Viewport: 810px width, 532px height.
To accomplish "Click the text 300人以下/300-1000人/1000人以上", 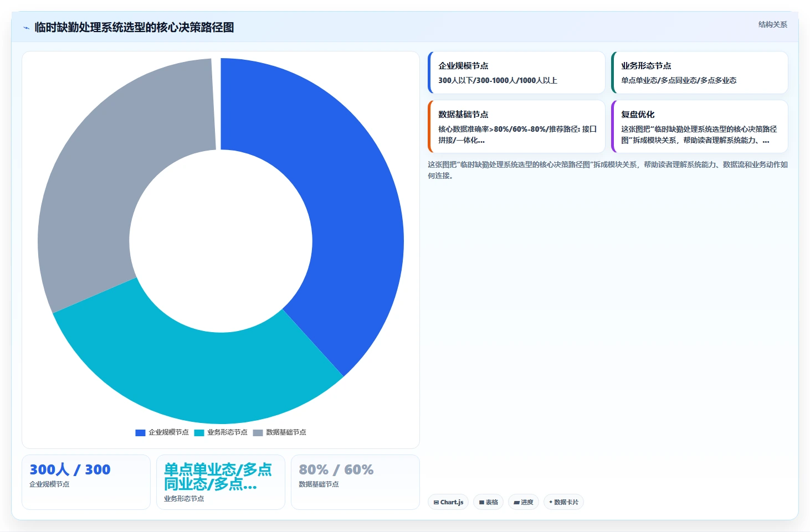I will [x=498, y=80].
